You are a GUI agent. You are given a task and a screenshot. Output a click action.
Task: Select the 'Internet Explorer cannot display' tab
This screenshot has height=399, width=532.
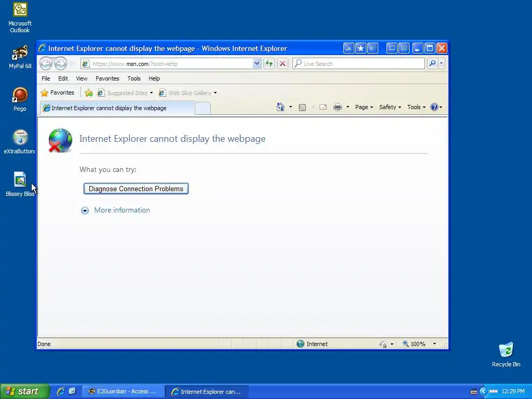pyautogui.click(x=117, y=108)
